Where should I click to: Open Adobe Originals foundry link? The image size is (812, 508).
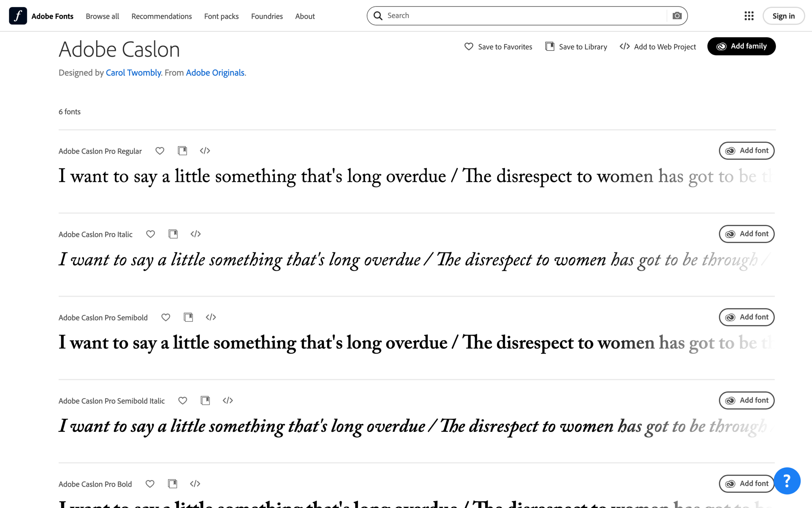215,73
